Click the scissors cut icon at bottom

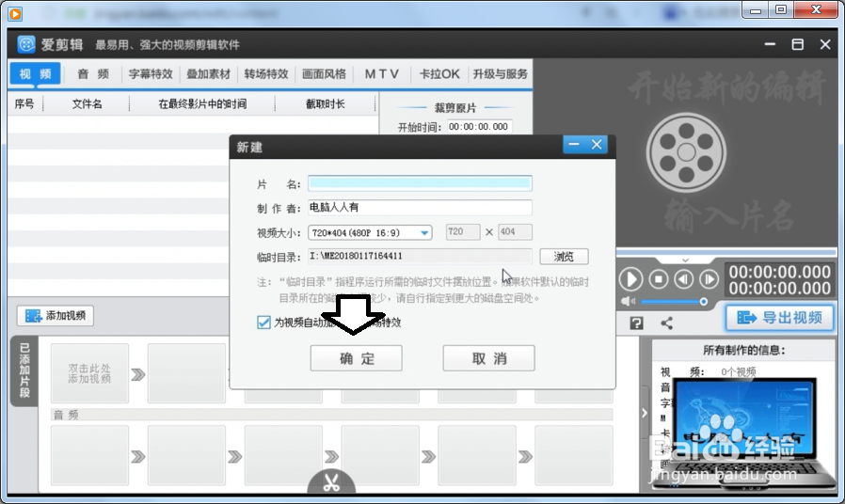tap(331, 482)
